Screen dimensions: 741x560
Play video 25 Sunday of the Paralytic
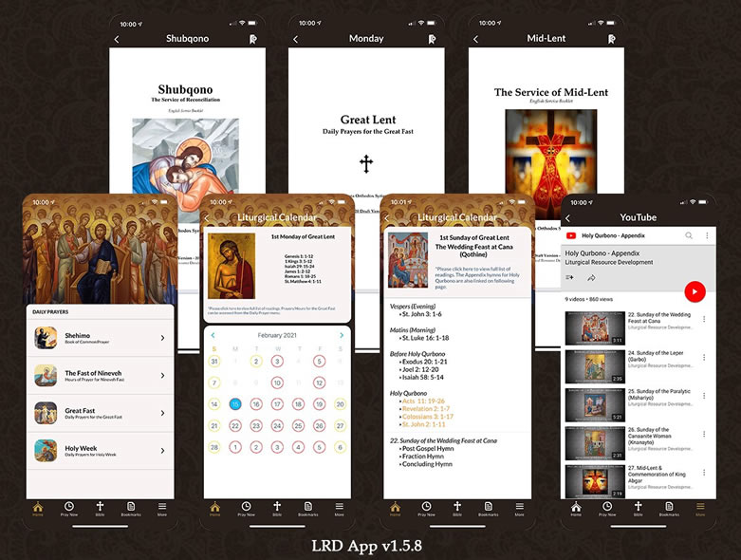(x=595, y=405)
